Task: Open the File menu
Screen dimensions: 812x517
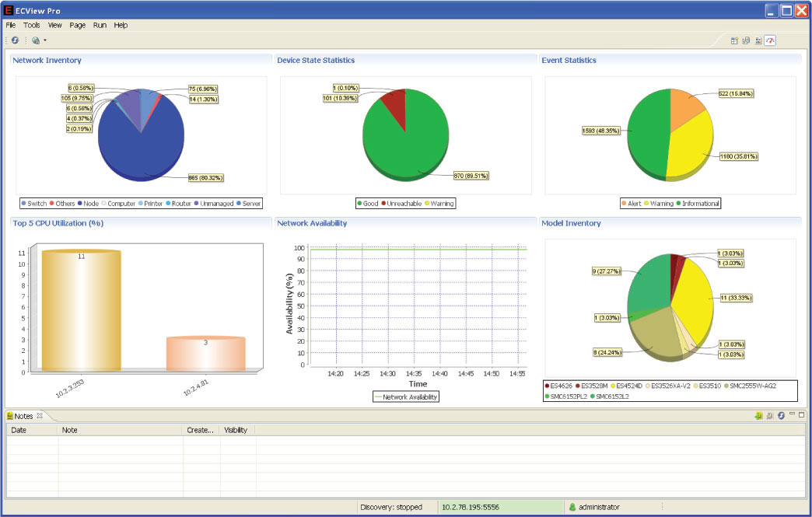Action: click(11, 25)
